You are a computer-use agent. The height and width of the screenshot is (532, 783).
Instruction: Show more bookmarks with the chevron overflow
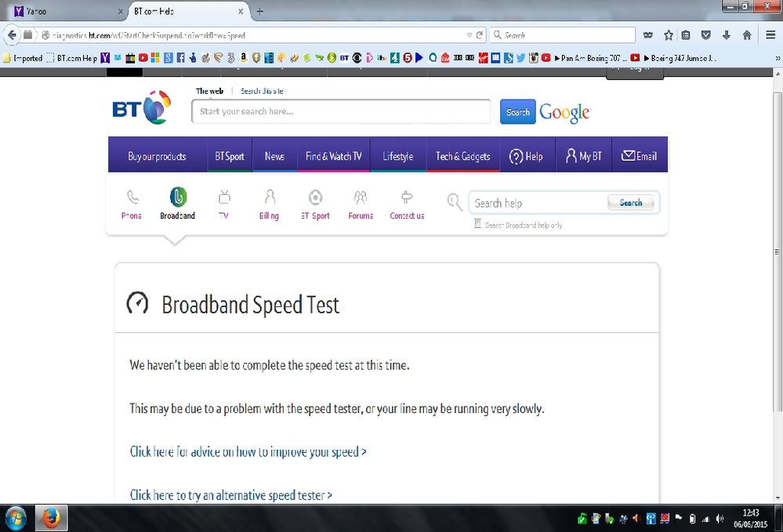[x=778, y=58]
